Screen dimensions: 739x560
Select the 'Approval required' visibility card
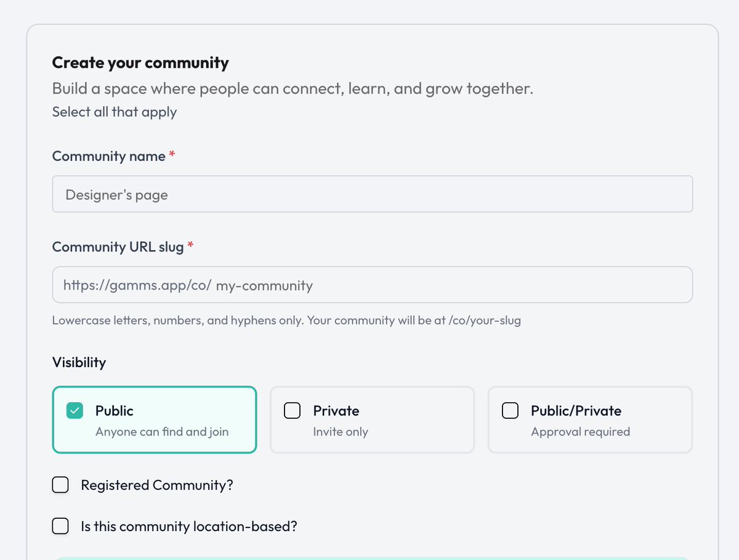click(591, 420)
